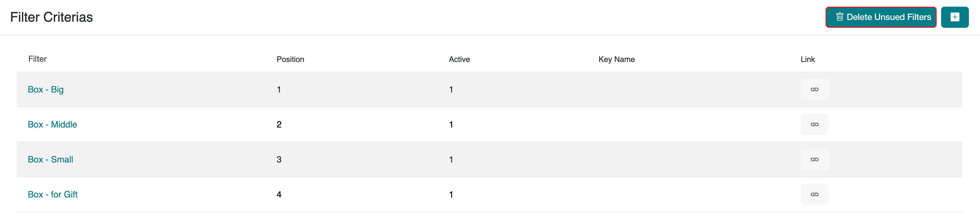980x220 pixels.
Task: Open the Box - Big filter
Action: (46, 89)
